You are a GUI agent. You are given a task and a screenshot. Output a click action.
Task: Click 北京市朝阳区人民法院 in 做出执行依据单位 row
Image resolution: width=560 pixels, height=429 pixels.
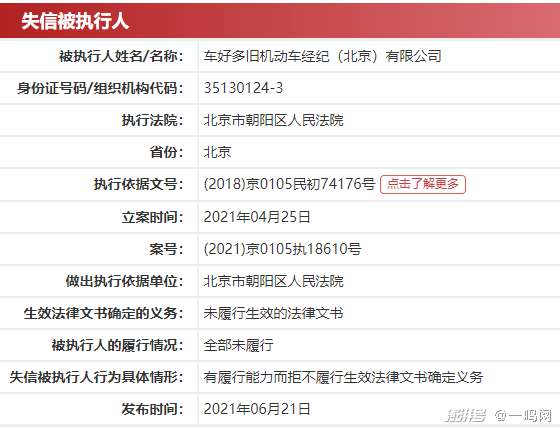pos(274,281)
